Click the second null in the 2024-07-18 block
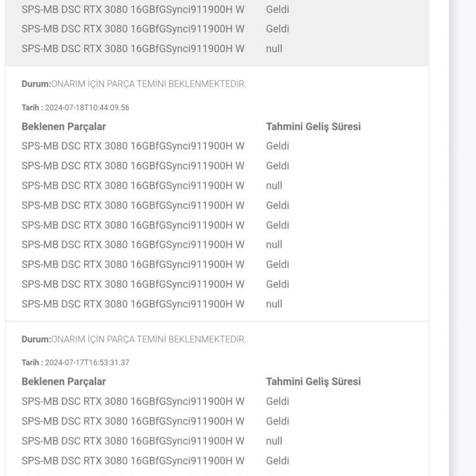The width and height of the screenshot is (476, 476). [x=274, y=245]
